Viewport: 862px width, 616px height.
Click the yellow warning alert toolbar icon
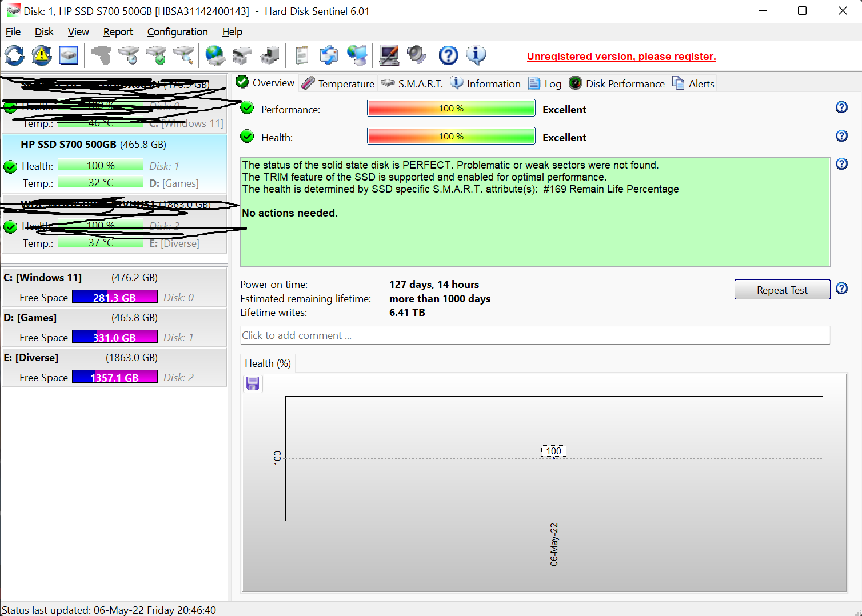tap(42, 55)
